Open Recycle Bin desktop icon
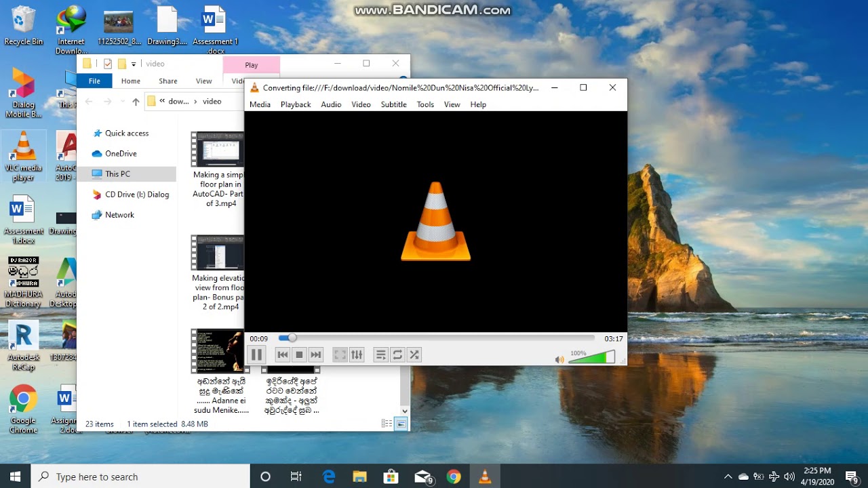This screenshot has height=488, width=868. click(x=23, y=26)
